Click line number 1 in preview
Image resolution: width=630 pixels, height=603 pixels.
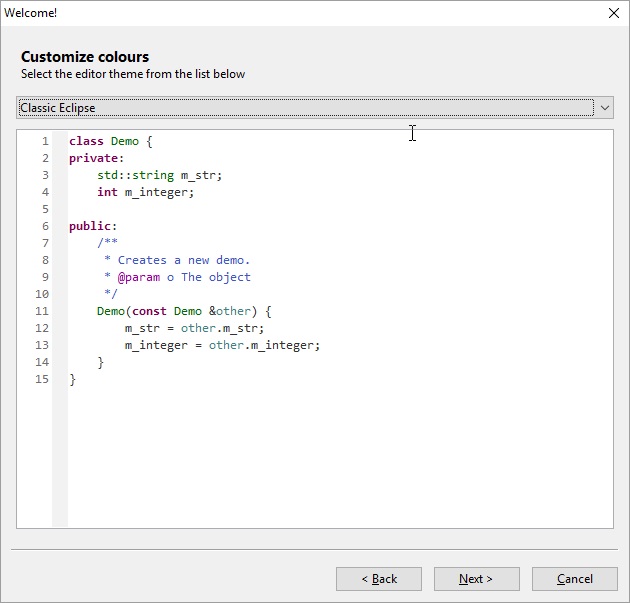[x=45, y=141]
